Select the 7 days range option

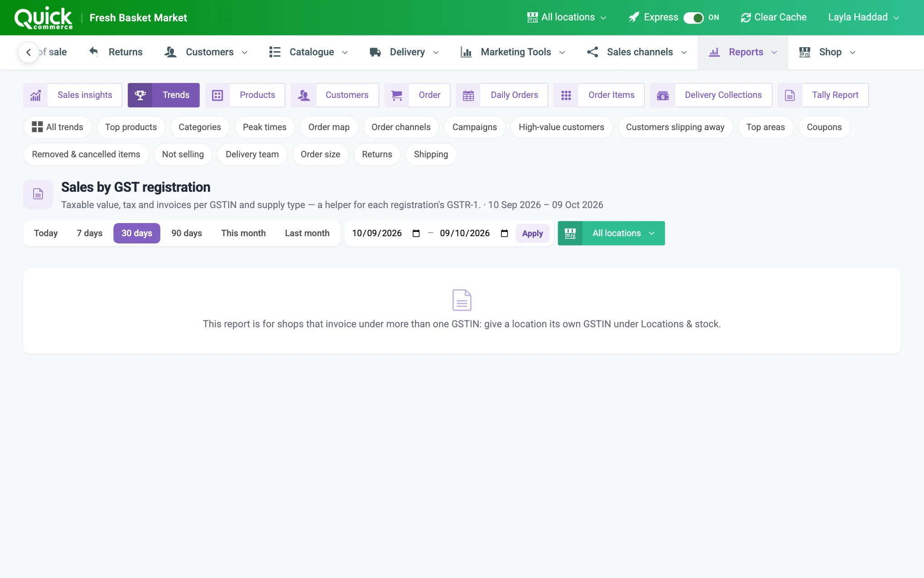(x=90, y=233)
